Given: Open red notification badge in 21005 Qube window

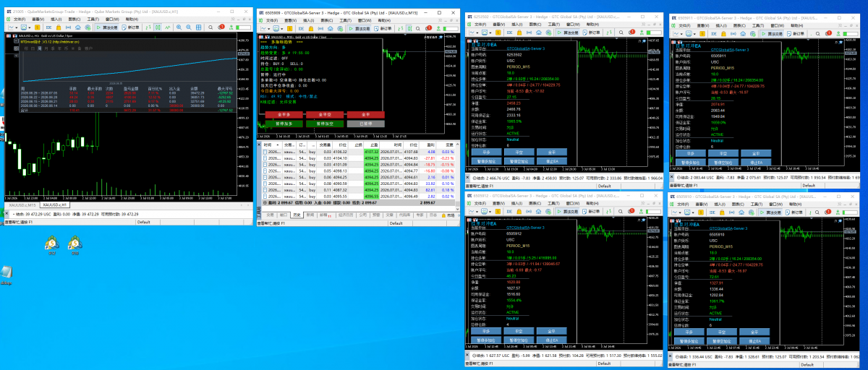Looking at the screenshot, I should pos(221,27).
